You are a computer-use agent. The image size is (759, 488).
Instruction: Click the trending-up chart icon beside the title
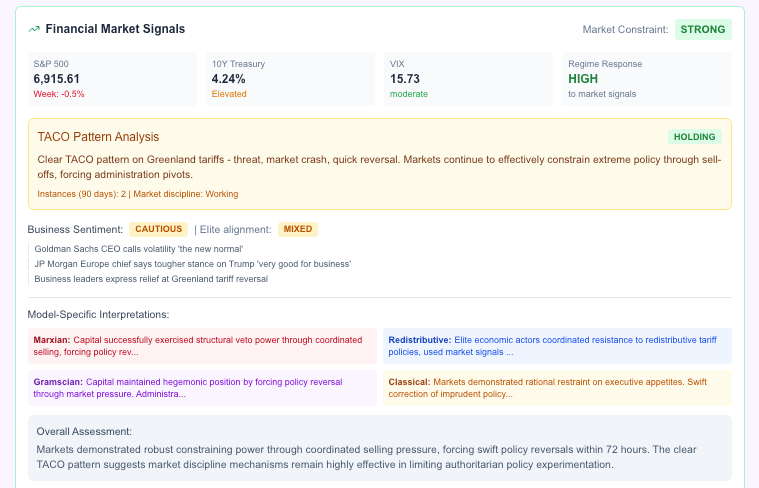35,30
